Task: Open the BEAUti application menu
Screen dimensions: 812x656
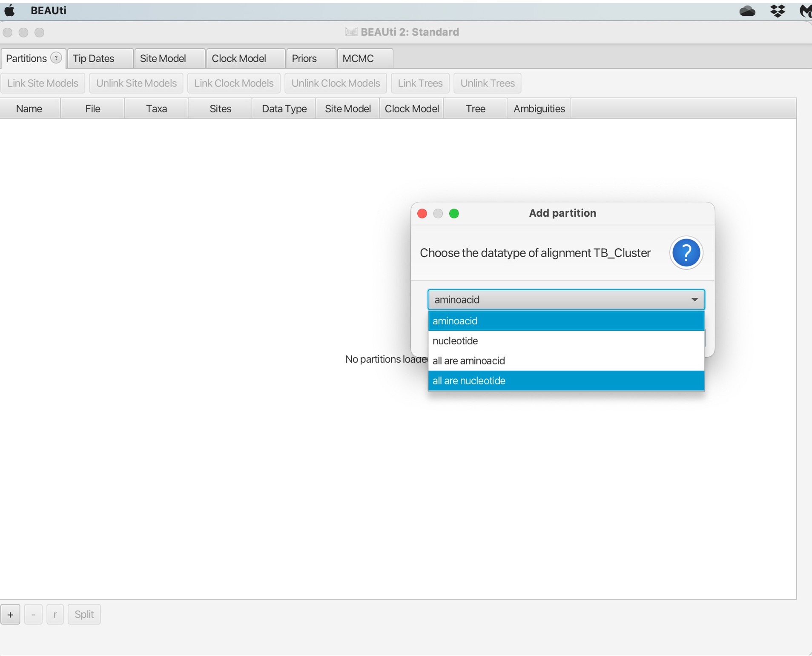Action: [x=48, y=11]
